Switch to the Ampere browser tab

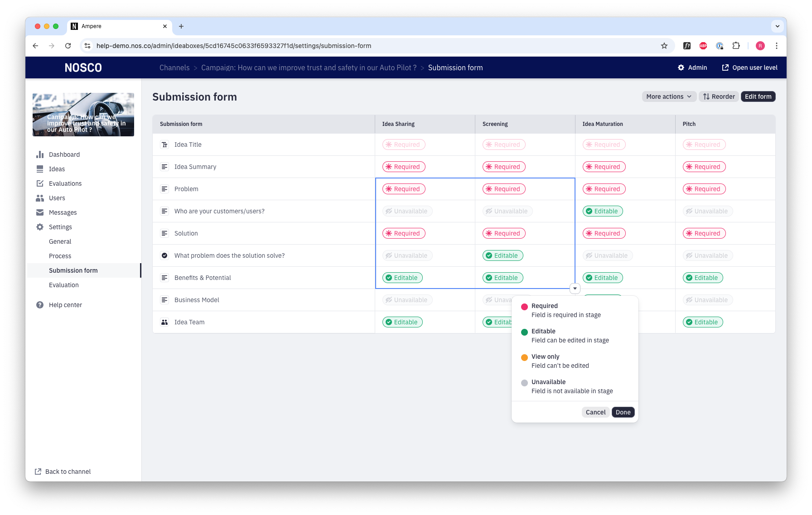click(x=120, y=26)
